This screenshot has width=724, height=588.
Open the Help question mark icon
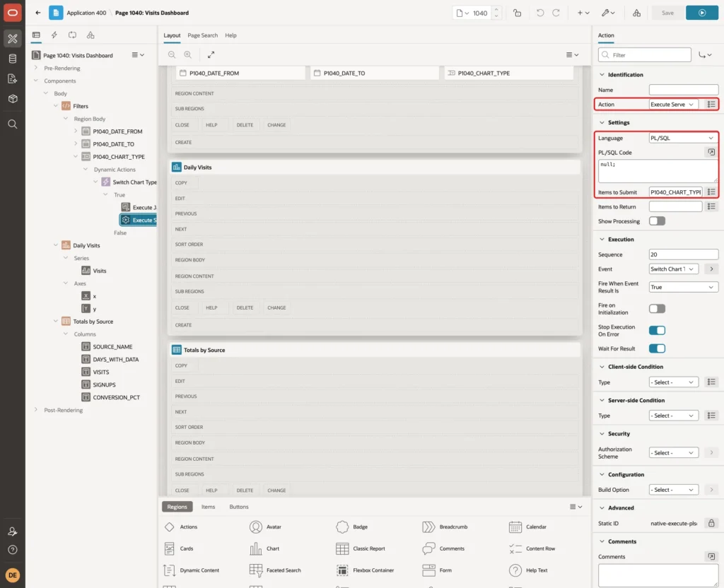[x=13, y=550]
